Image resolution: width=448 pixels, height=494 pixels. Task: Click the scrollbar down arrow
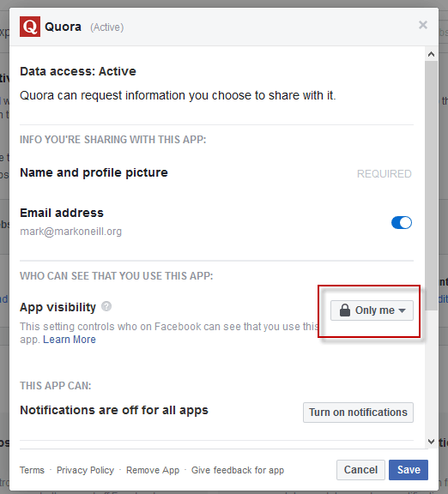click(431, 442)
